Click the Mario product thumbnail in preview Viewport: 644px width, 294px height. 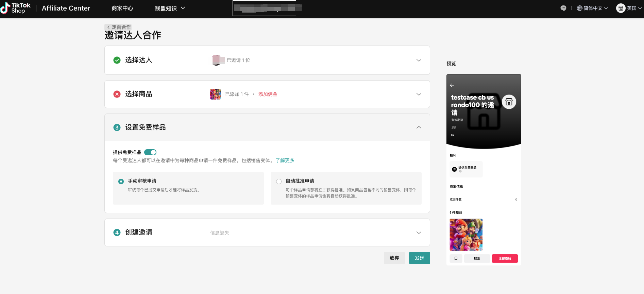tap(466, 235)
